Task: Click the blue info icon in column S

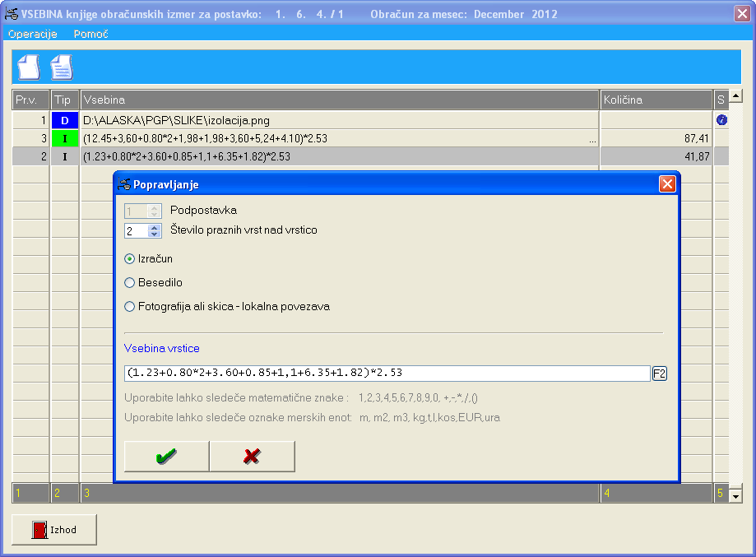Action: point(721,120)
